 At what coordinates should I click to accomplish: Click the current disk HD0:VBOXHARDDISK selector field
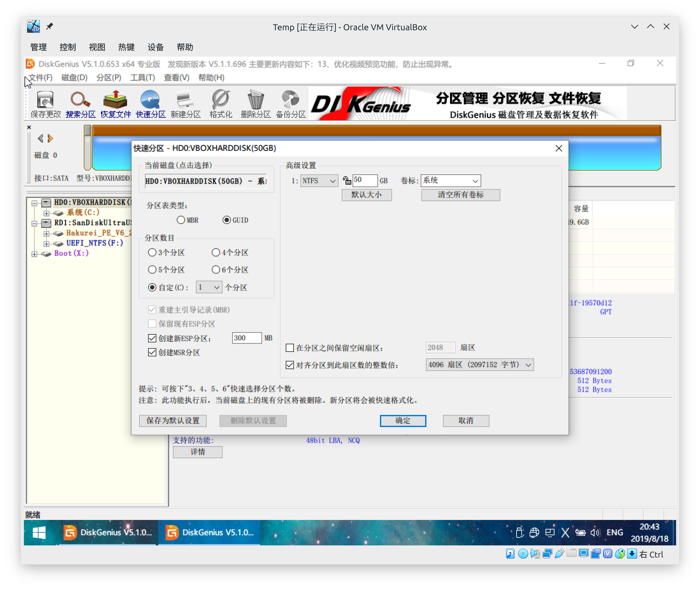(x=206, y=181)
